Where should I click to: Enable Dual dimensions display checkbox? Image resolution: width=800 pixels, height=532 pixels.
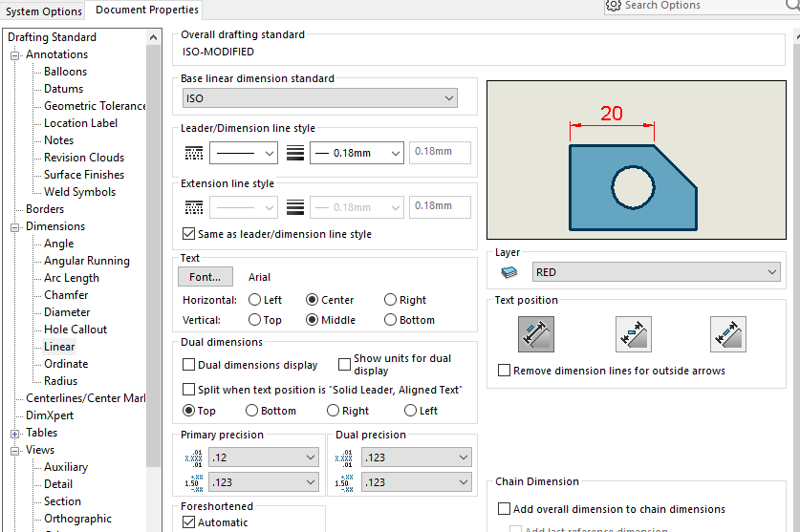(x=189, y=364)
